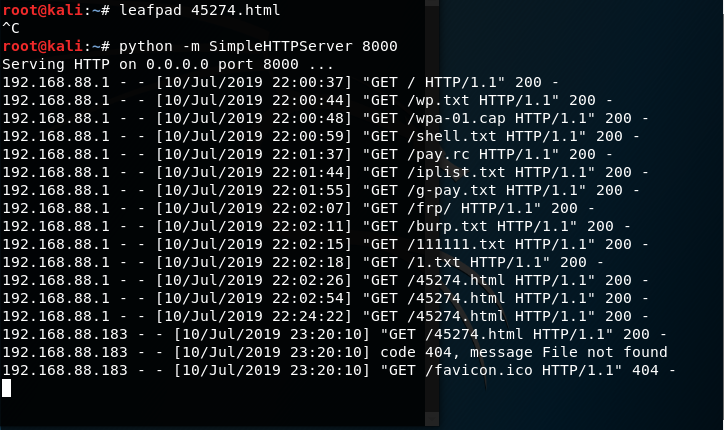Click the GET /shell.txt log entry
The width and height of the screenshot is (724, 430).
coord(321,136)
